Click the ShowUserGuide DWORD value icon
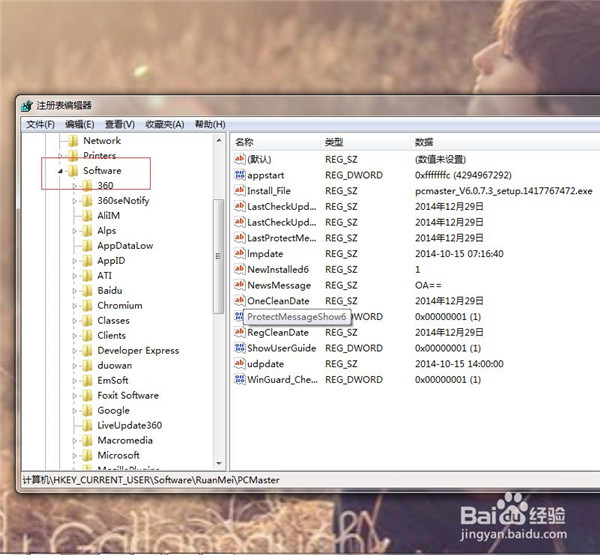The width and height of the screenshot is (600, 555). click(240, 348)
